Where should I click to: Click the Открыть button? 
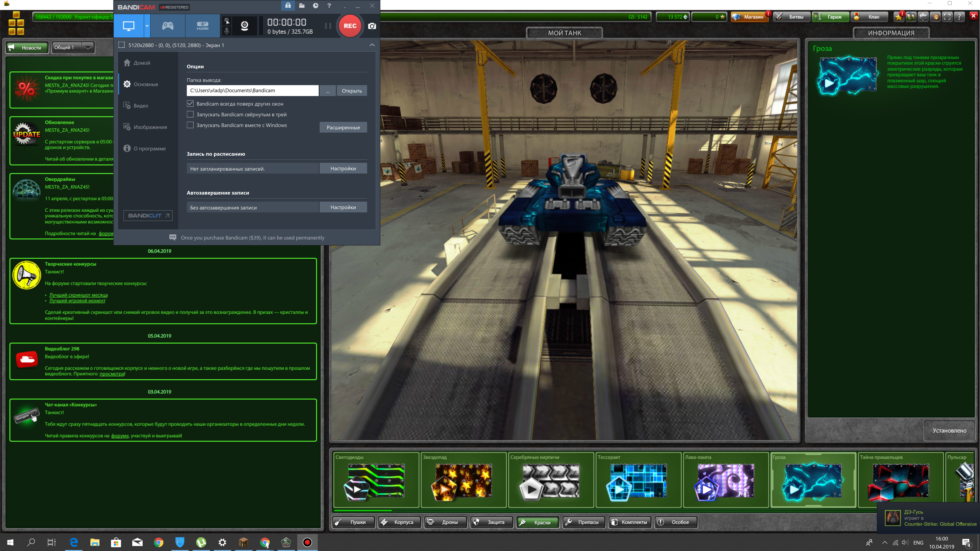pos(352,90)
